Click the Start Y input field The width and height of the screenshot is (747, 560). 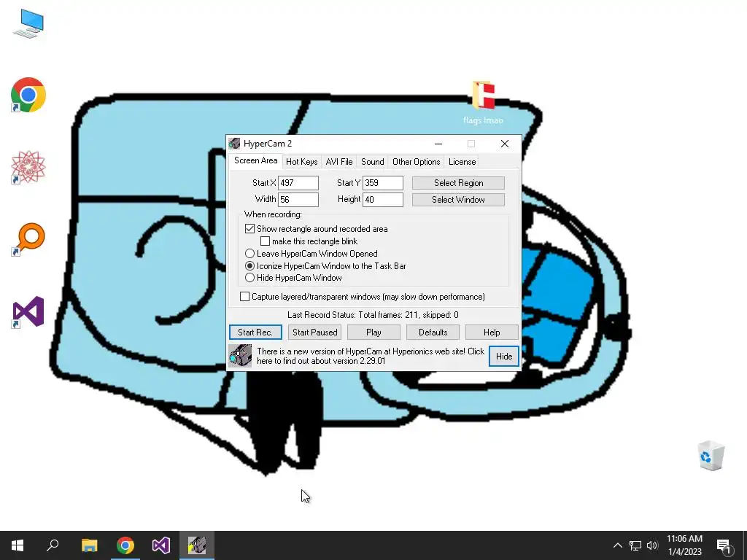(x=383, y=183)
